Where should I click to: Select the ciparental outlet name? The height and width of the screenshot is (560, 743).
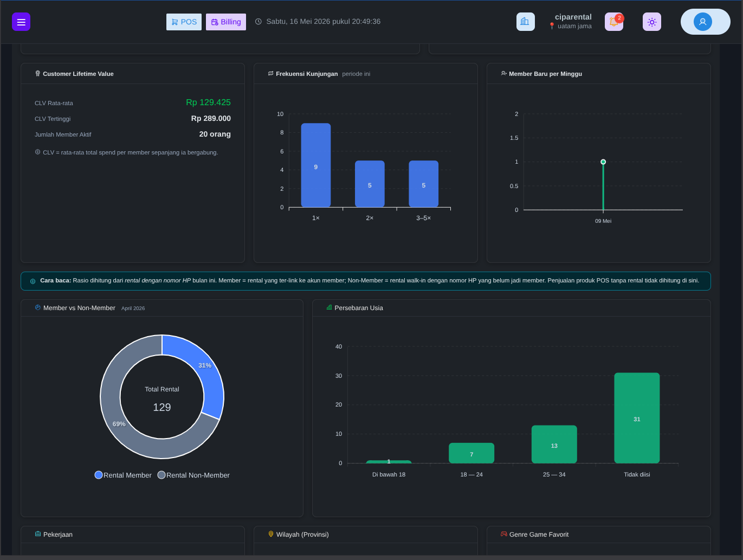pos(573,17)
